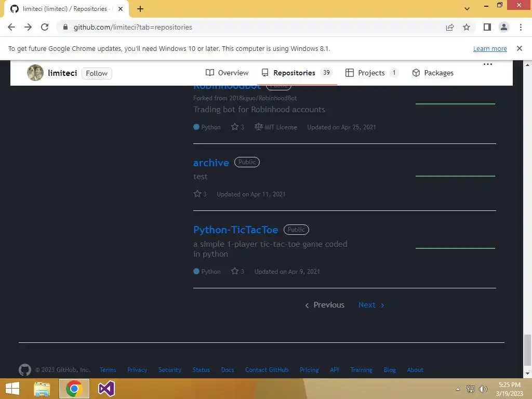The image size is (532, 399).
Task: Open the tab search dropdown arrow
Action: coord(467,9)
